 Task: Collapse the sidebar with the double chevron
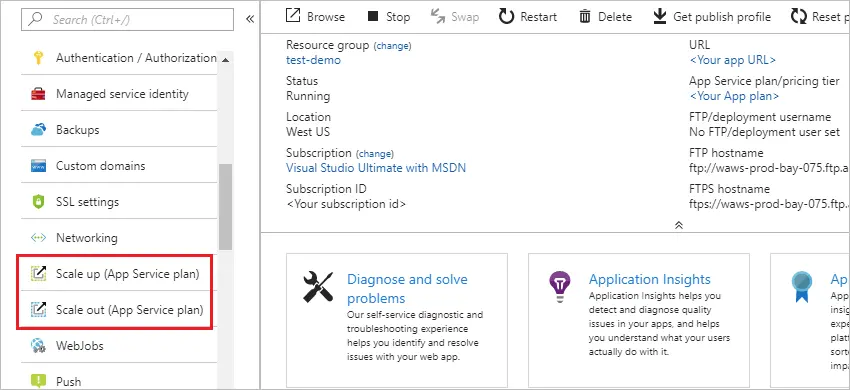(x=250, y=20)
